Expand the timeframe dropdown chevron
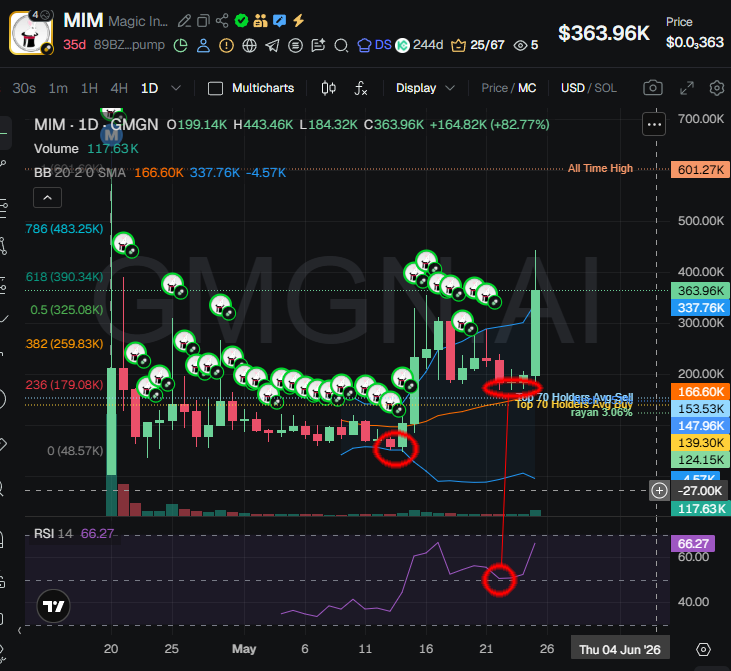731x671 pixels. point(176,88)
